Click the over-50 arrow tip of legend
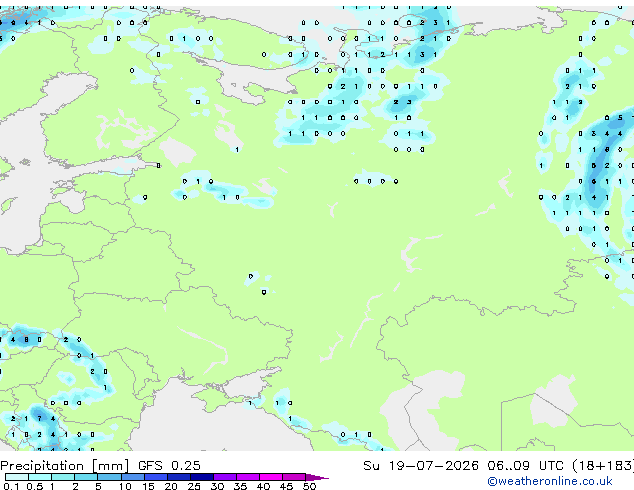 [317, 478]
